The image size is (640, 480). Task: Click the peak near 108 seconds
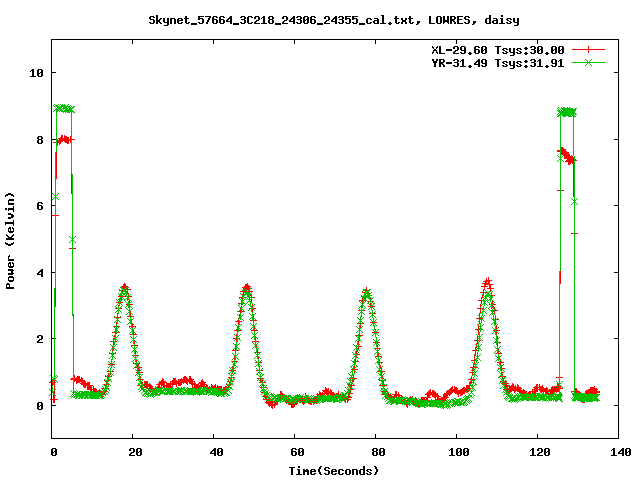487,282
